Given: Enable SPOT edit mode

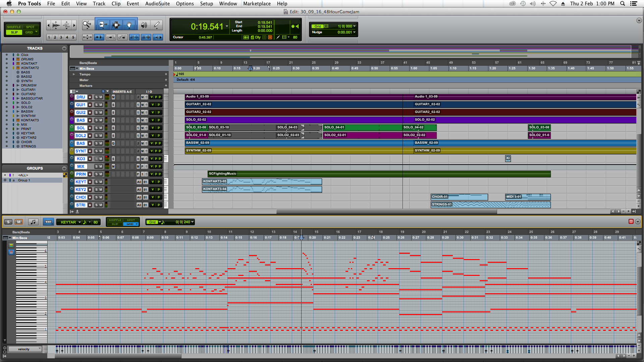Looking at the screenshot, I should (30, 27).
